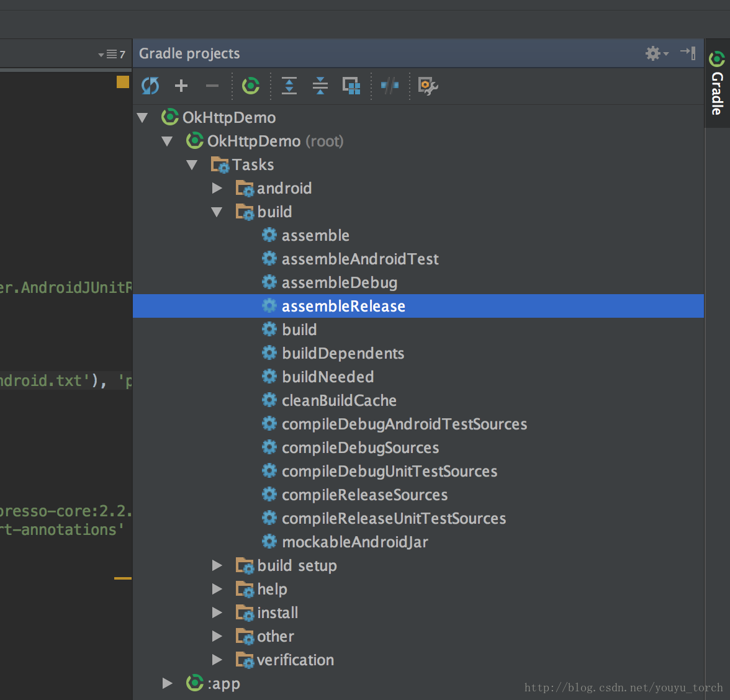Detach external project with minus icon
This screenshot has width=730, height=700.
point(212,86)
